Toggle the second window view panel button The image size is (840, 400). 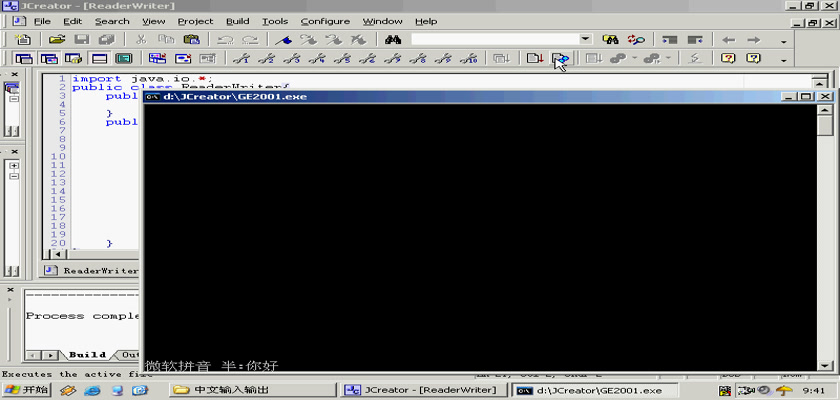[x=49, y=58]
